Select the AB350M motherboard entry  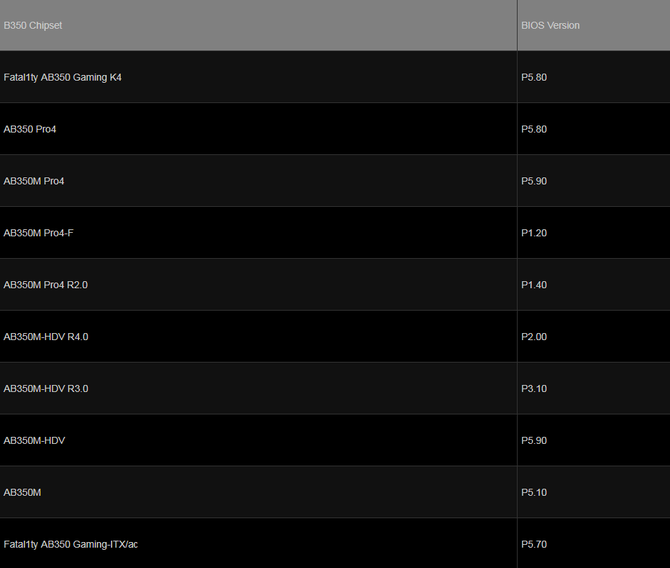pyautogui.click(x=22, y=492)
